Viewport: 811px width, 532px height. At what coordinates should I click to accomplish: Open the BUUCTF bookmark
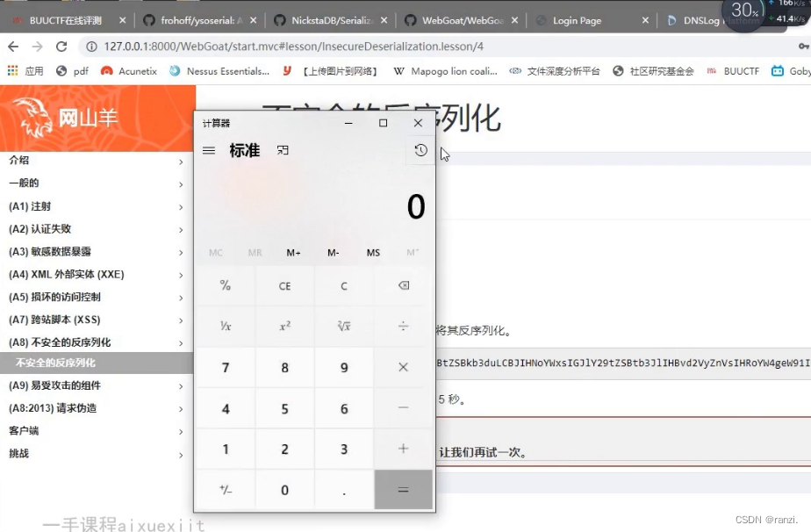[733, 71]
